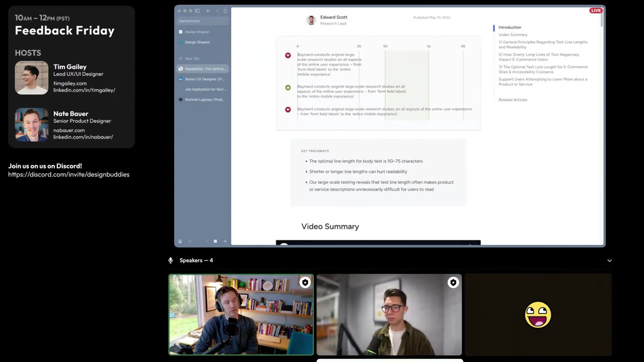The height and width of the screenshot is (362, 644).
Task: Click the Video Summary heading
Action: point(330,227)
